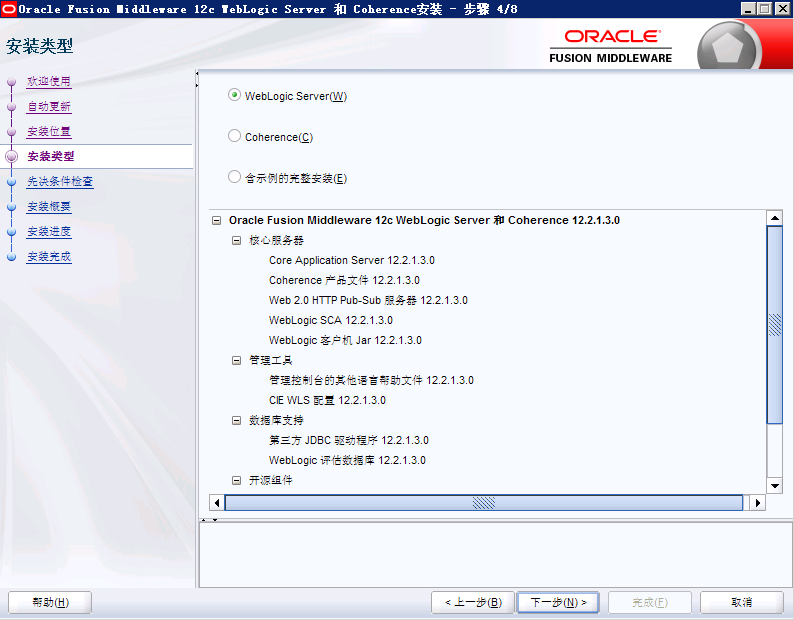Minimize the installer window
Image resolution: width=794 pixels, height=620 pixels.
click(x=748, y=9)
